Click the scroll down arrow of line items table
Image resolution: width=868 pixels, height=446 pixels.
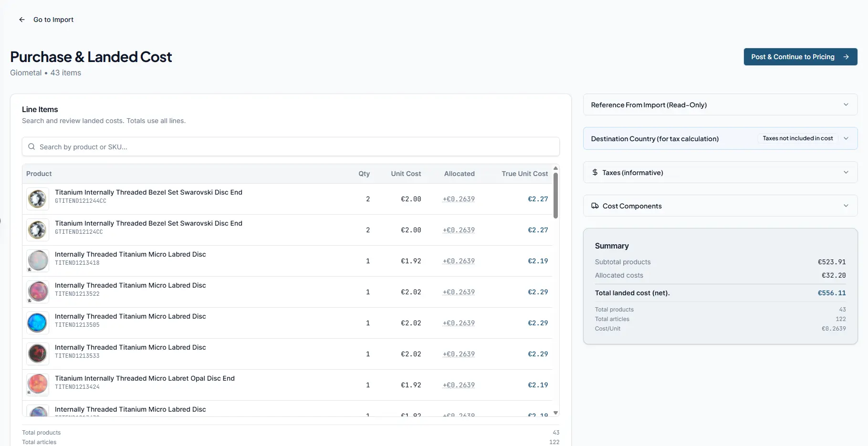(x=555, y=413)
